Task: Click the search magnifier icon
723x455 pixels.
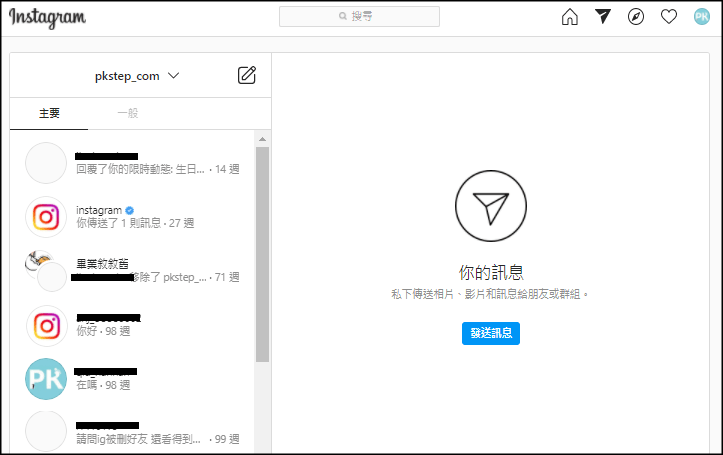Action: 343,16
